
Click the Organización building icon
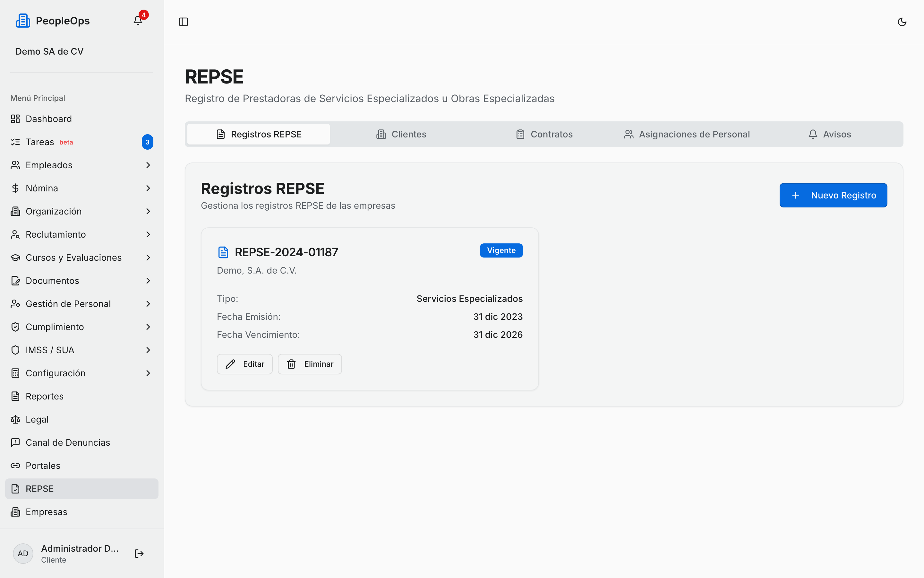pos(15,211)
